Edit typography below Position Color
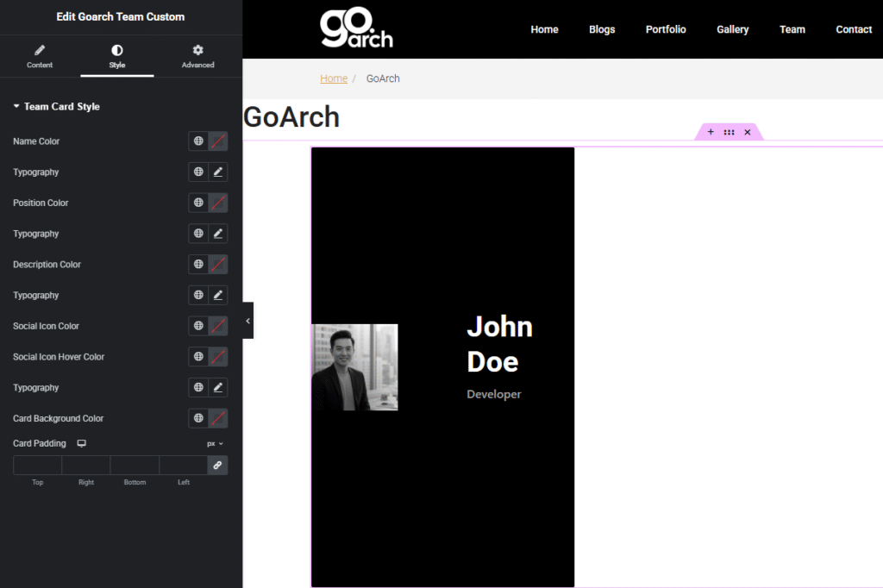Screen dimensions: 883x588 pos(218,233)
